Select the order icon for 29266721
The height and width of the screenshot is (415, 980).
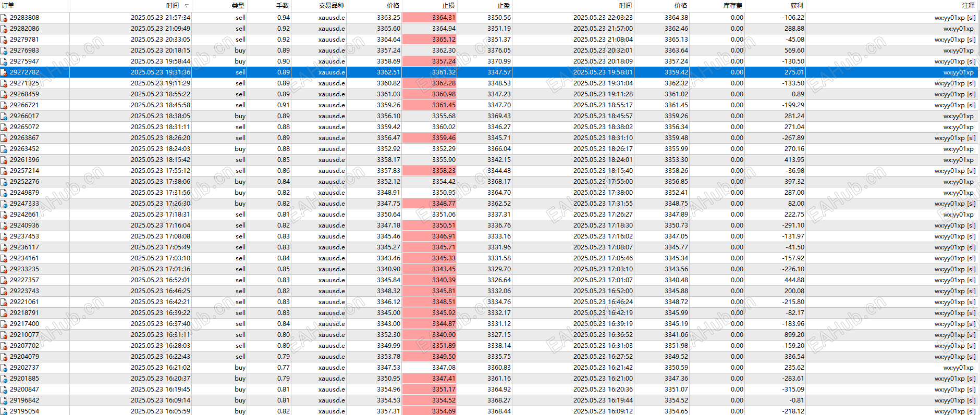coord(4,105)
